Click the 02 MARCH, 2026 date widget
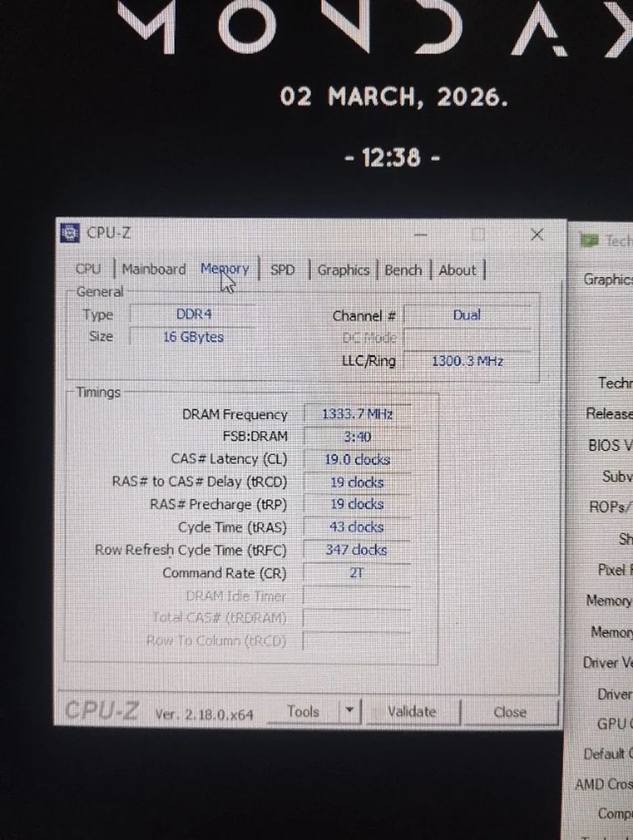Screen dimensions: 633x840 (394, 97)
